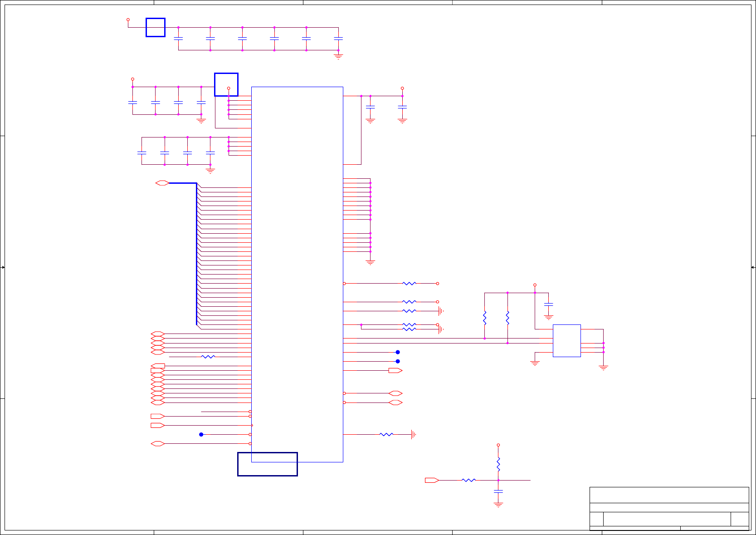Viewport: 756px width, 535px height.
Task: Click the bus port feeding the thick blue bus
Action: pyautogui.click(x=162, y=183)
